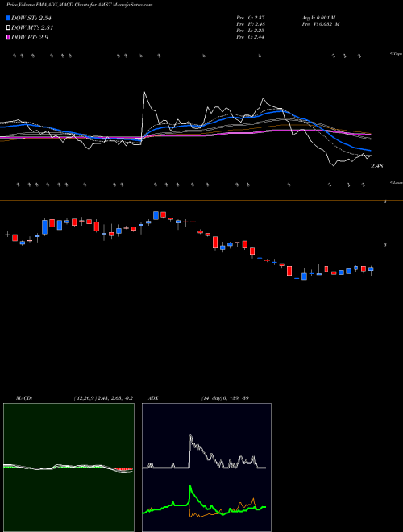Click the 2.48 last price label
The height and width of the screenshot is (532, 403).
point(376,166)
